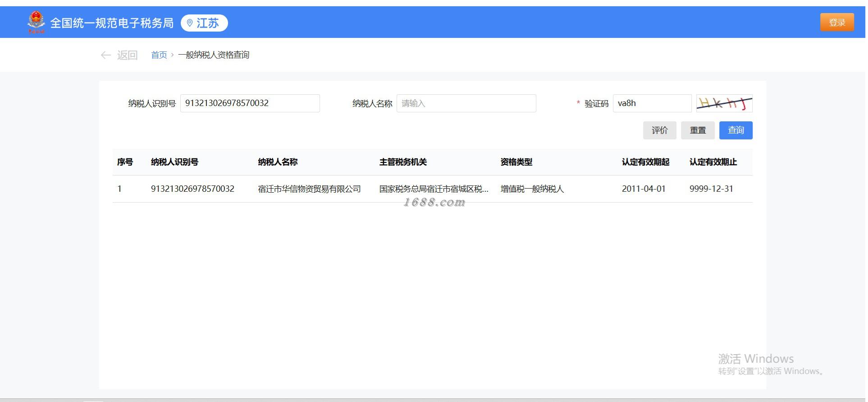This screenshot has height=402, width=868.
Task: Focus the 纳税人识别号 input field
Action: click(250, 103)
